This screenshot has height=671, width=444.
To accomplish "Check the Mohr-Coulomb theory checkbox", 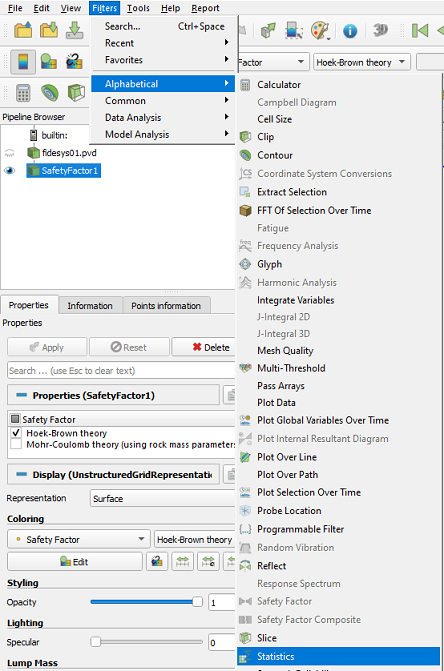I will 16,444.
